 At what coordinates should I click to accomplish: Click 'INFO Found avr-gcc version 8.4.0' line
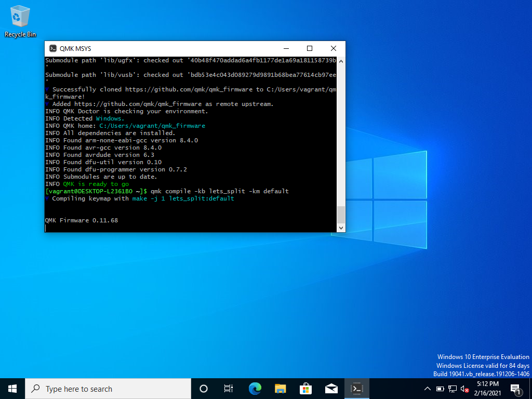tap(103, 148)
